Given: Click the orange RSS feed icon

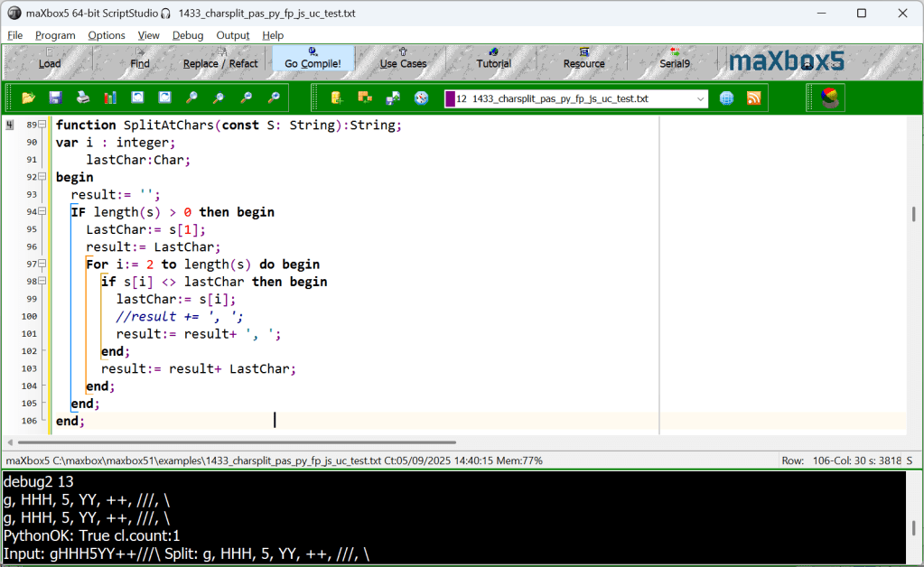Looking at the screenshot, I should [753, 98].
